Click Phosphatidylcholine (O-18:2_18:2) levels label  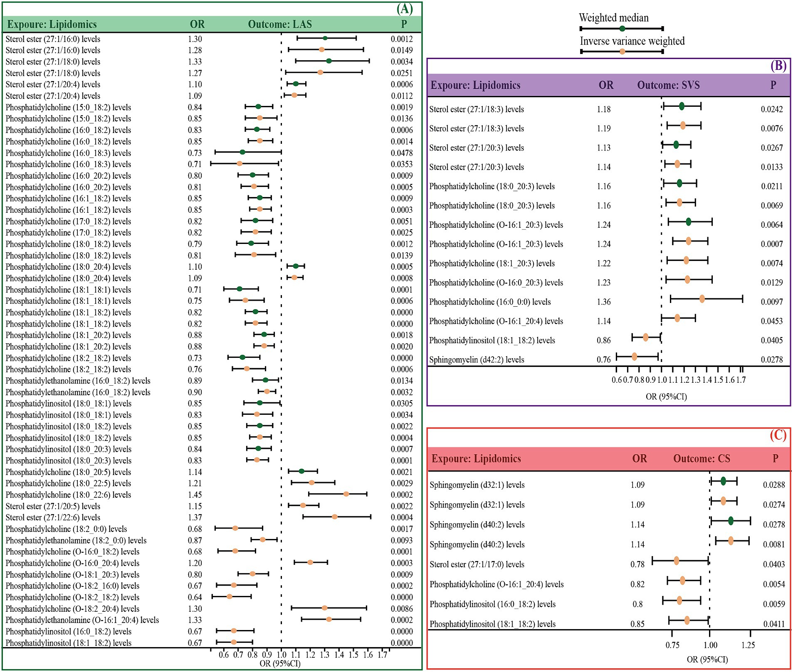coord(72,597)
